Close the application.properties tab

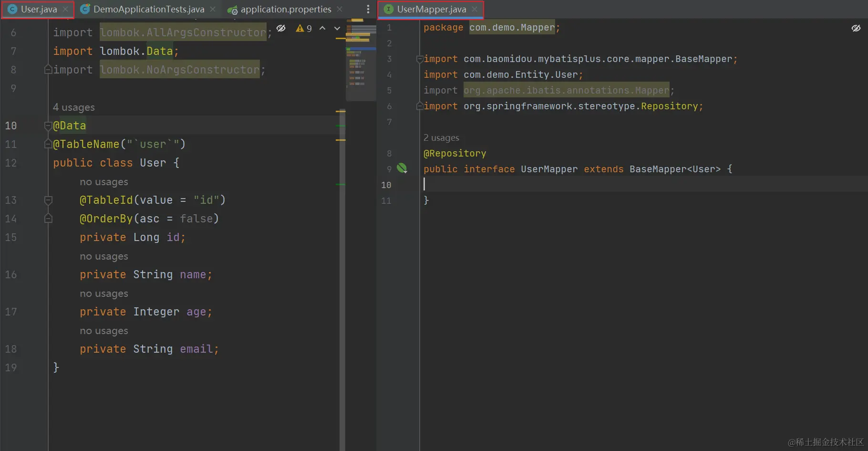click(x=340, y=9)
